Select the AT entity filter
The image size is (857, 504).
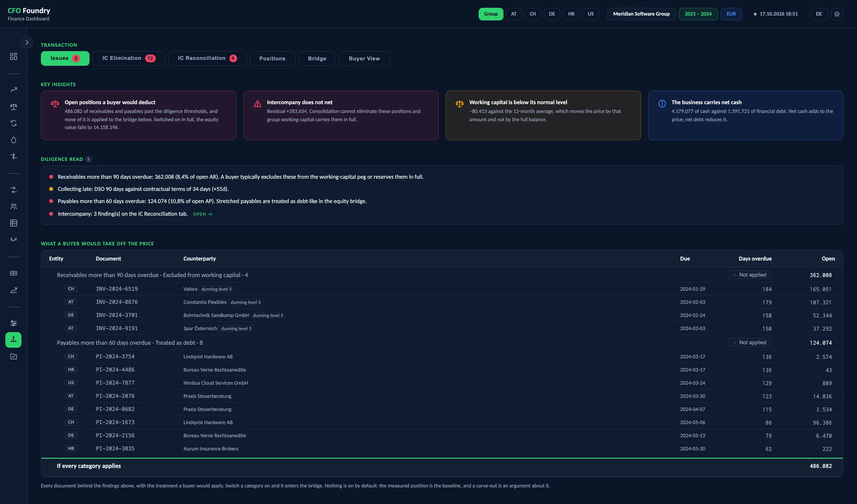[514, 14]
